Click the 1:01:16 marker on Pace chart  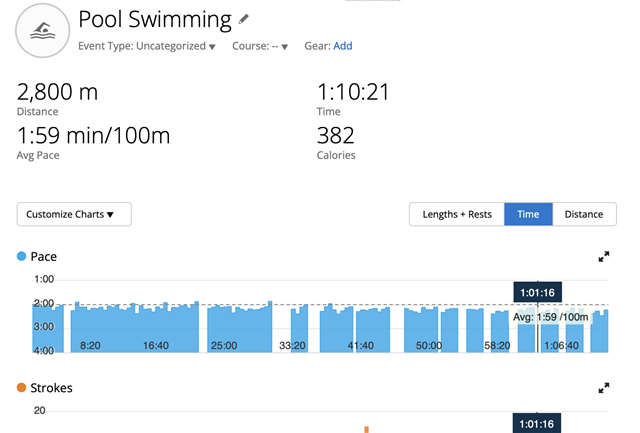tap(538, 292)
